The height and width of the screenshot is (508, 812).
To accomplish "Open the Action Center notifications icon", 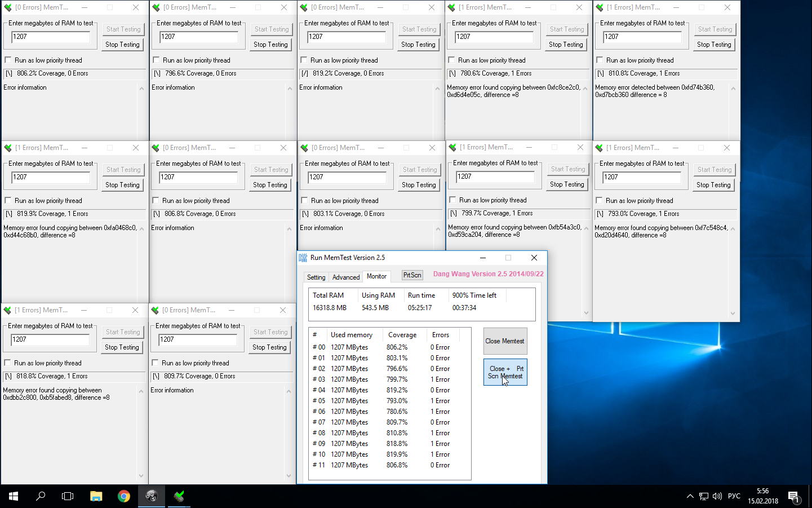I will click(794, 497).
